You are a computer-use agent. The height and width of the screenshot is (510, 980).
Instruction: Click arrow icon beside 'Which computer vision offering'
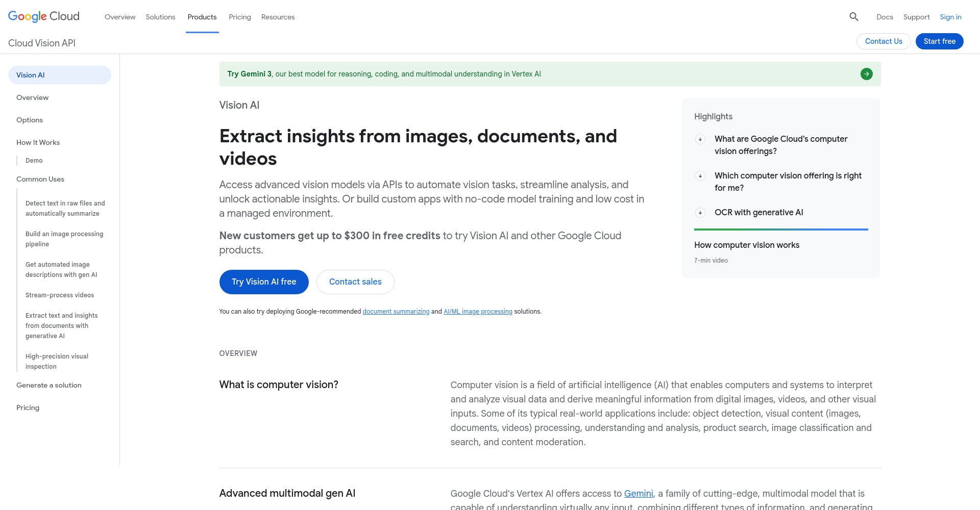(x=700, y=176)
